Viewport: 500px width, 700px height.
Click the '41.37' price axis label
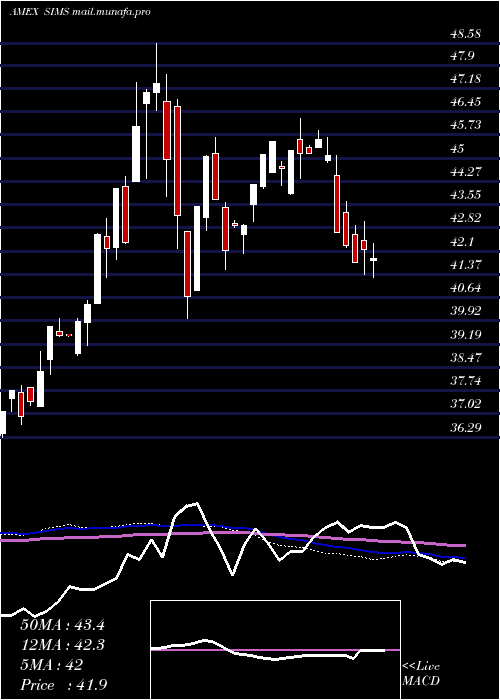pos(465,265)
